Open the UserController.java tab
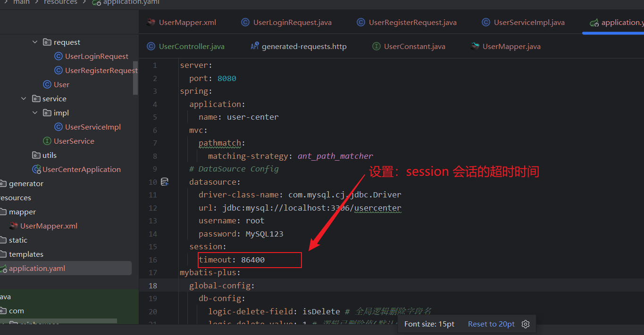 coord(185,46)
